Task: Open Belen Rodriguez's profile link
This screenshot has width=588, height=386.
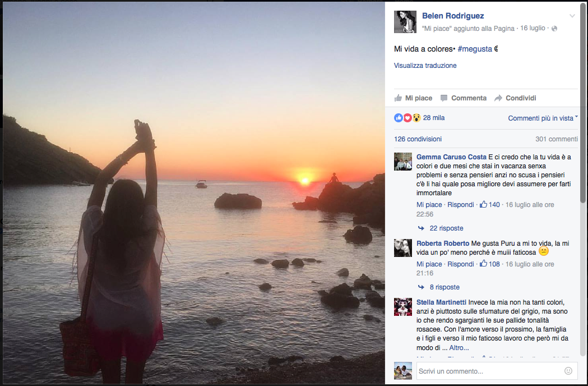Action: 453,16
